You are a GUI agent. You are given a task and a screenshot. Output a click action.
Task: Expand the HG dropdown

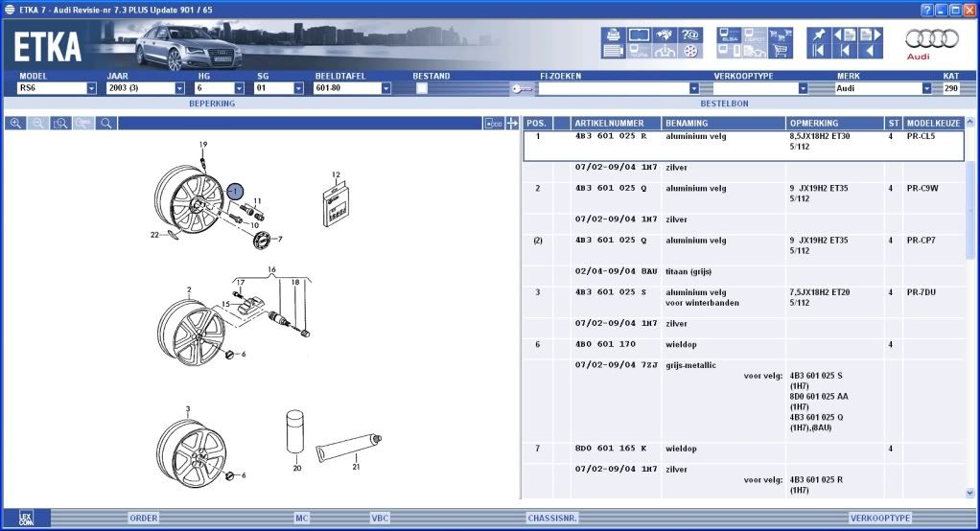239,88
